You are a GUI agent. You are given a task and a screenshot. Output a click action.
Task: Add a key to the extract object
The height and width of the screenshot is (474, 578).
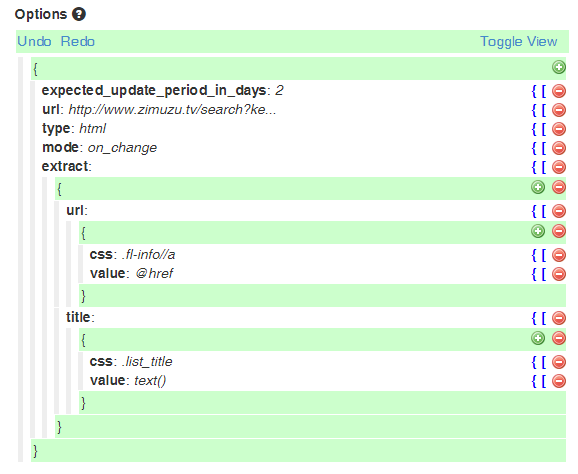coord(538,187)
